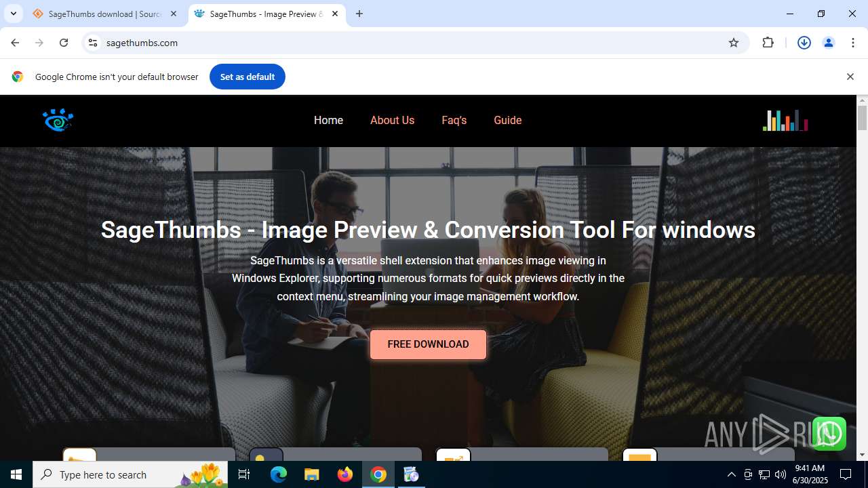Open the Chrome three-dot menu
868x488 pixels.
pos(853,43)
